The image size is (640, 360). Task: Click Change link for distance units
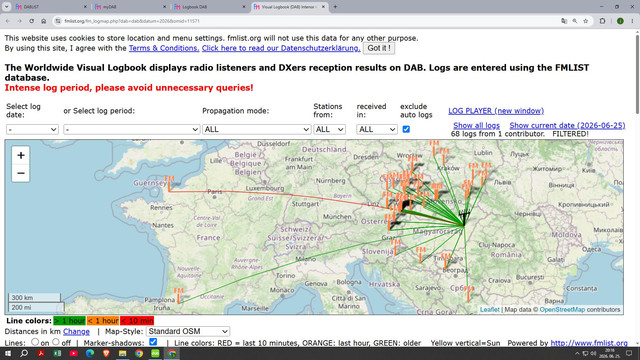(x=76, y=331)
